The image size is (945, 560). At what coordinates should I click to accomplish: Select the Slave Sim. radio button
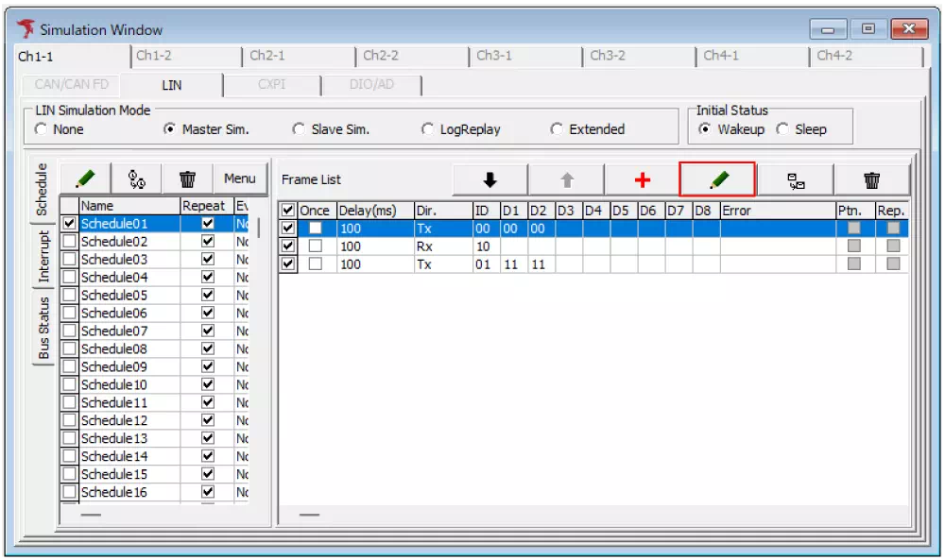300,129
